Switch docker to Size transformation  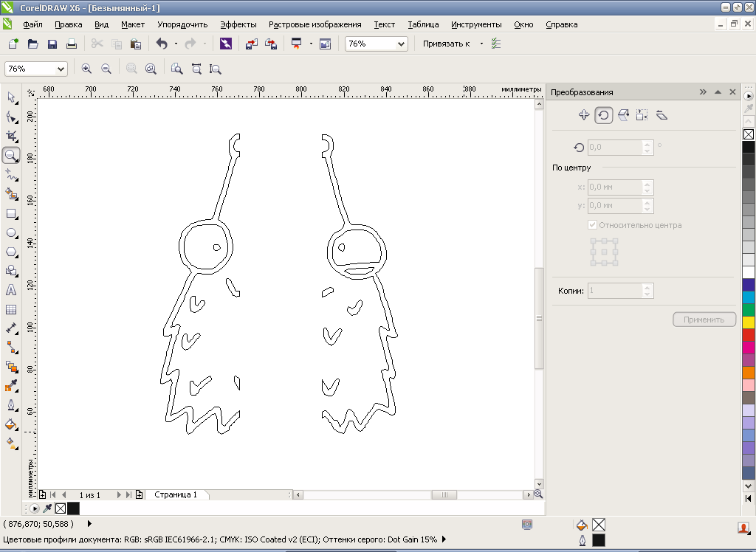642,114
